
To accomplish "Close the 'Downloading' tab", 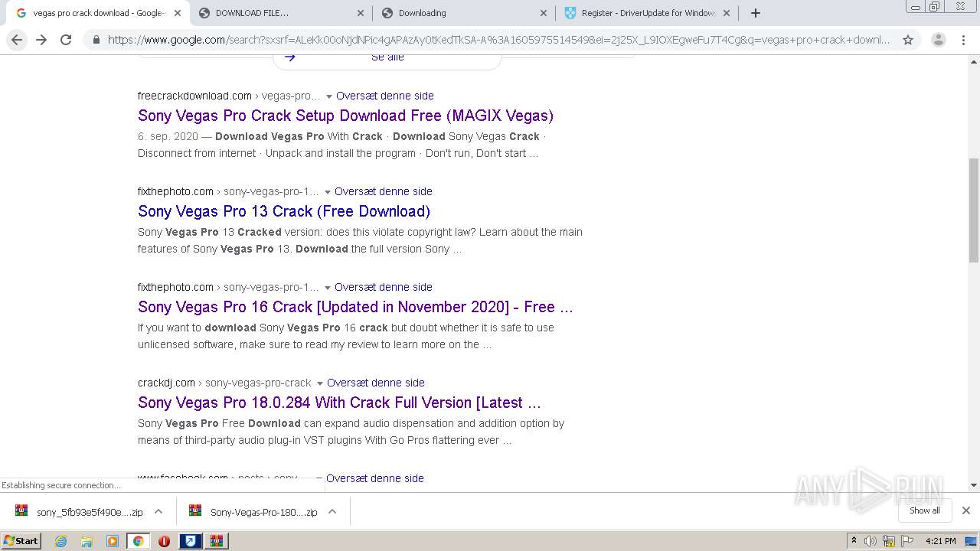I will coord(544,13).
